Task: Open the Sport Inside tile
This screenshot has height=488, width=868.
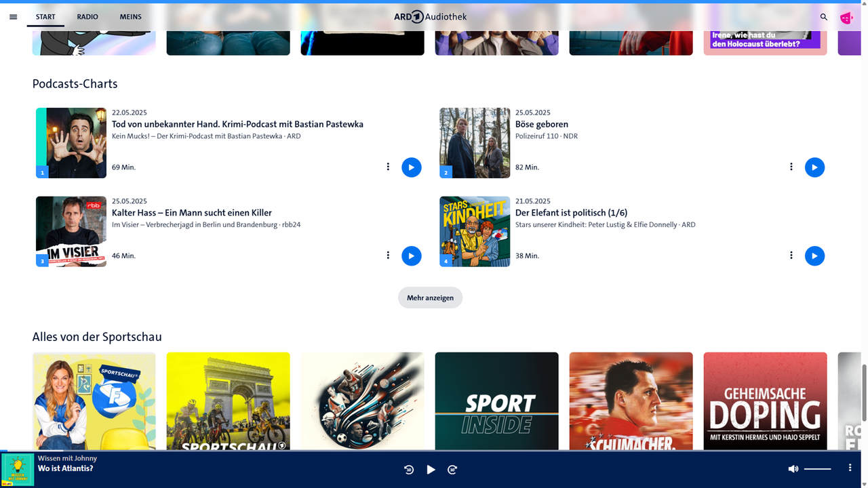Action: (496, 401)
